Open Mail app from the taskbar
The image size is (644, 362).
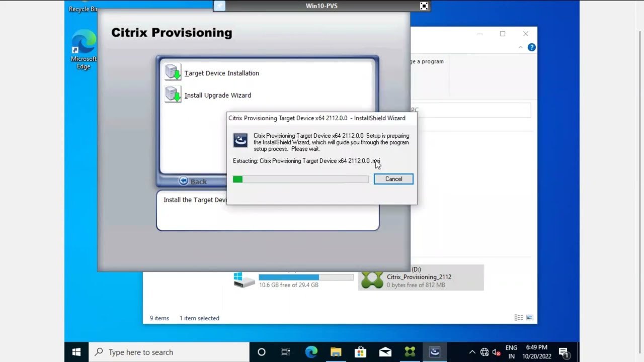385,352
